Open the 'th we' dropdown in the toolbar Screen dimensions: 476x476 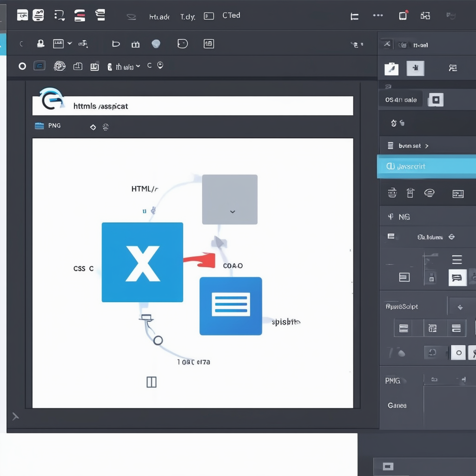(124, 67)
